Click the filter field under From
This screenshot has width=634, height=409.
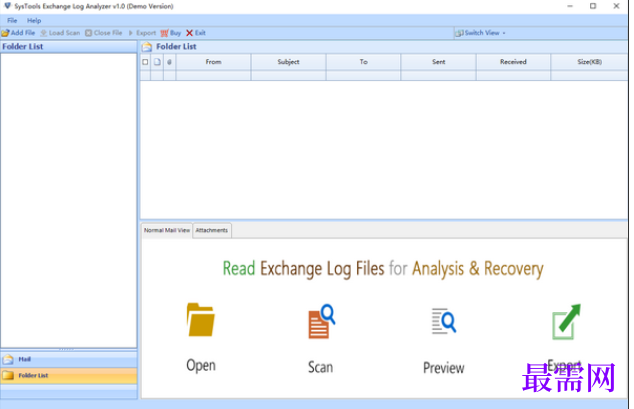click(x=213, y=75)
